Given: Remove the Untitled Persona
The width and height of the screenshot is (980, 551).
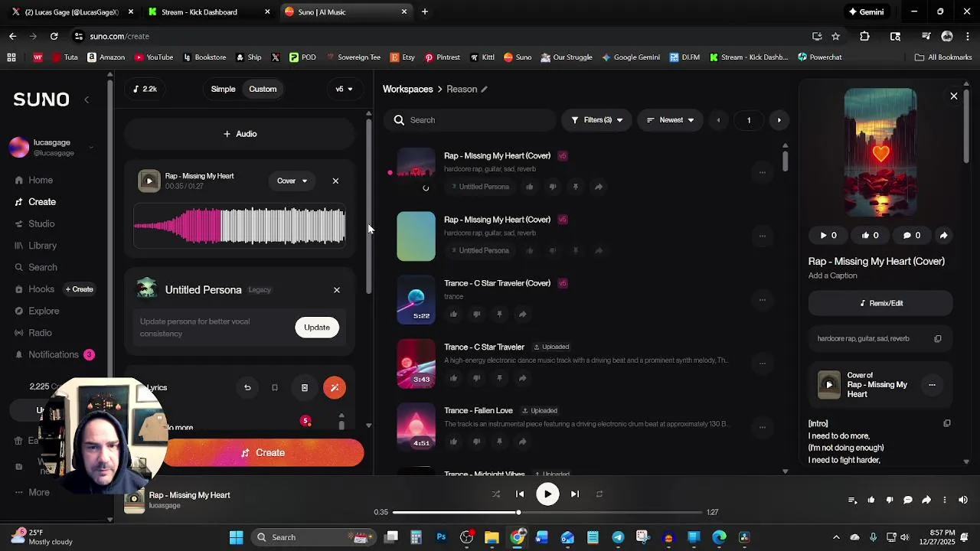Looking at the screenshot, I should click(337, 290).
